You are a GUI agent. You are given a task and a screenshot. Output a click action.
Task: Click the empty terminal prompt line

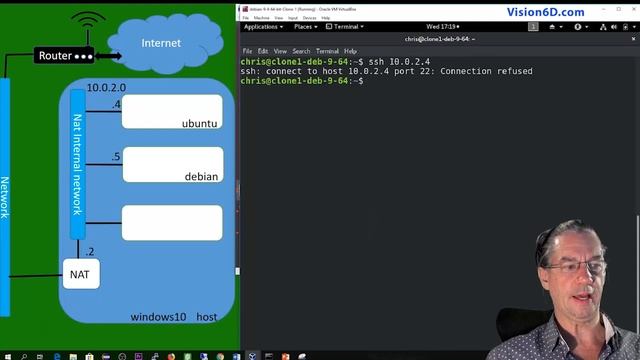[x=302, y=81]
